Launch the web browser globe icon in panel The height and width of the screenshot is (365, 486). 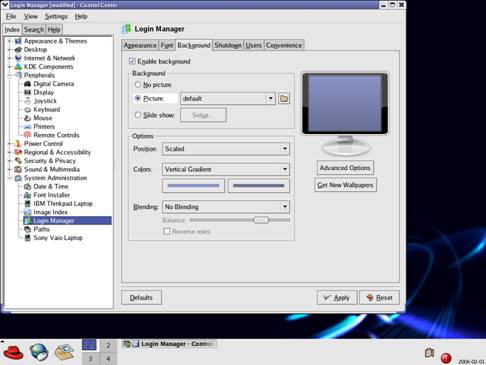pos(39,352)
